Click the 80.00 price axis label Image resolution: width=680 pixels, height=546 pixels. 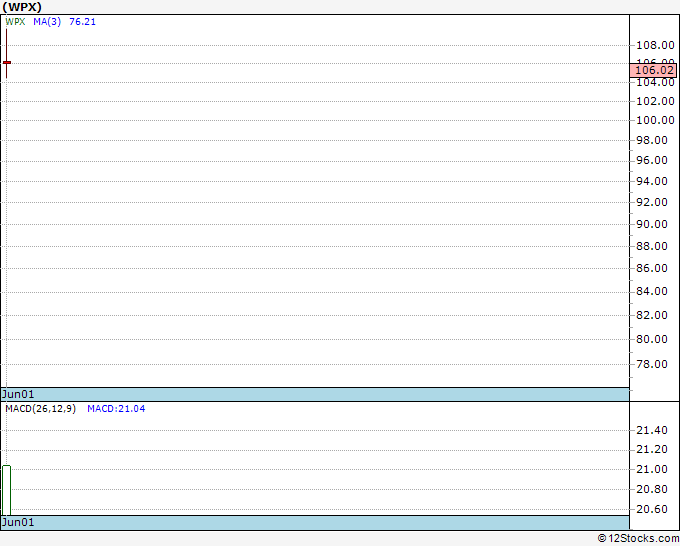click(x=651, y=339)
